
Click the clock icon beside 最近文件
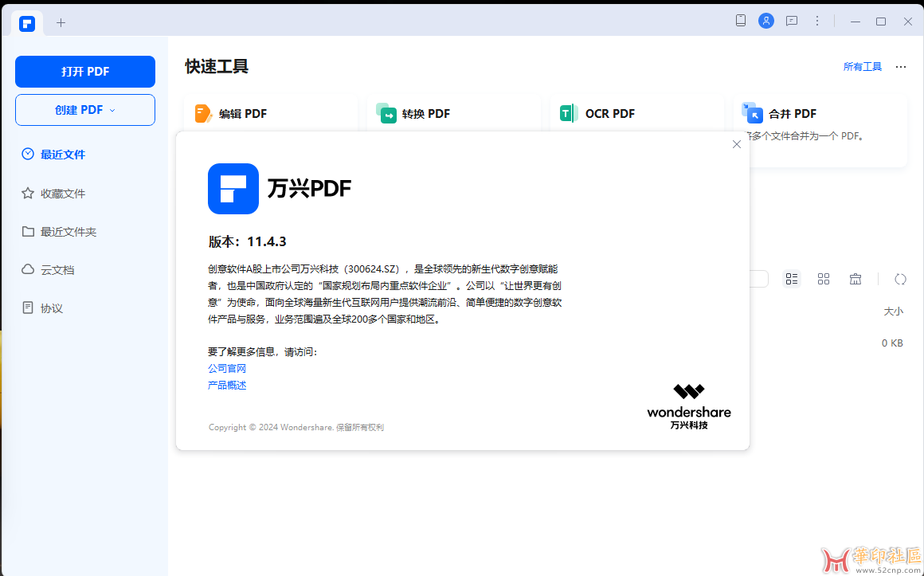[x=28, y=154]
